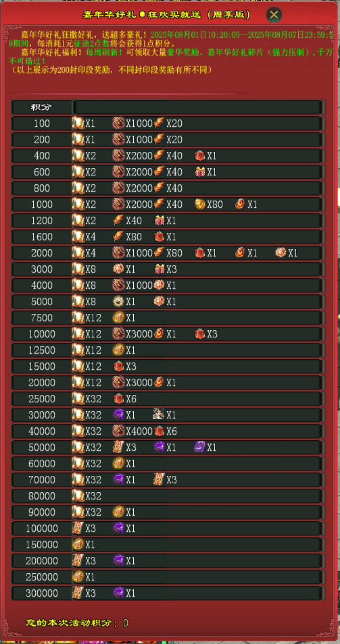This screenshot has width=340, height=644.
Task: Click the orange token in 150000 points row
Action: pyautogui.click(x=78, y=544)
